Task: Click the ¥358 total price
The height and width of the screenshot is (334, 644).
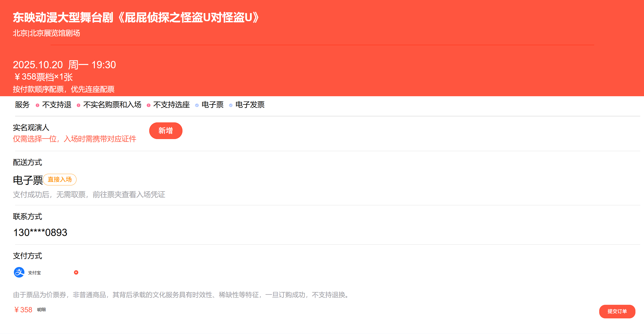Action: click(x=23, y=310)
